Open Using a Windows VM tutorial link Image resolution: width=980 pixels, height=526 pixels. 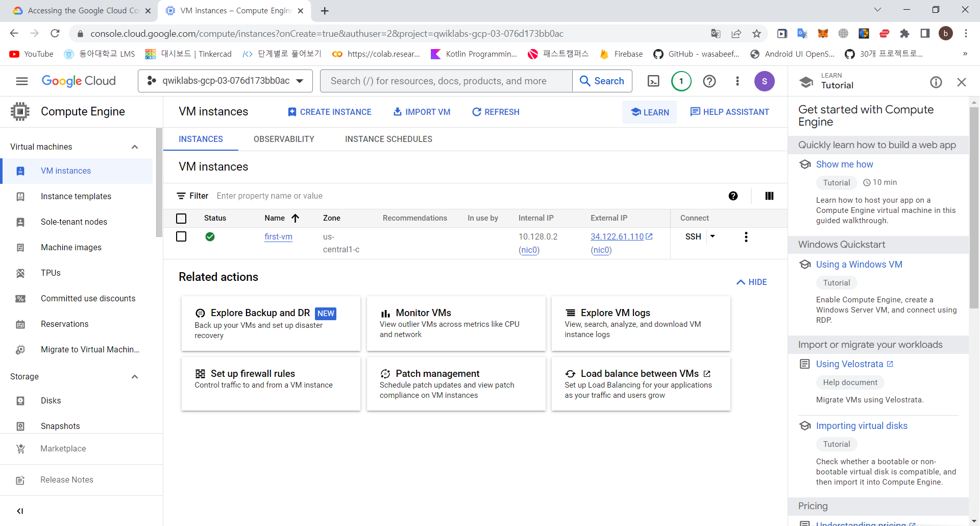point(859,264)
